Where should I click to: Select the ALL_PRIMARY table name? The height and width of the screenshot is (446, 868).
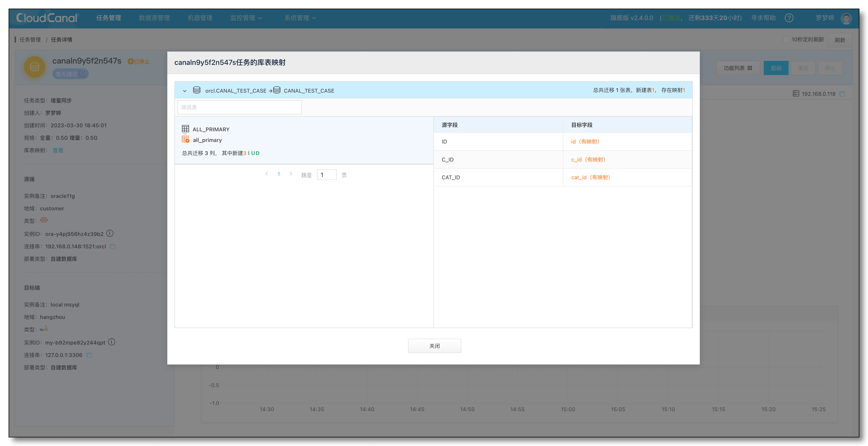pos(211,129)
